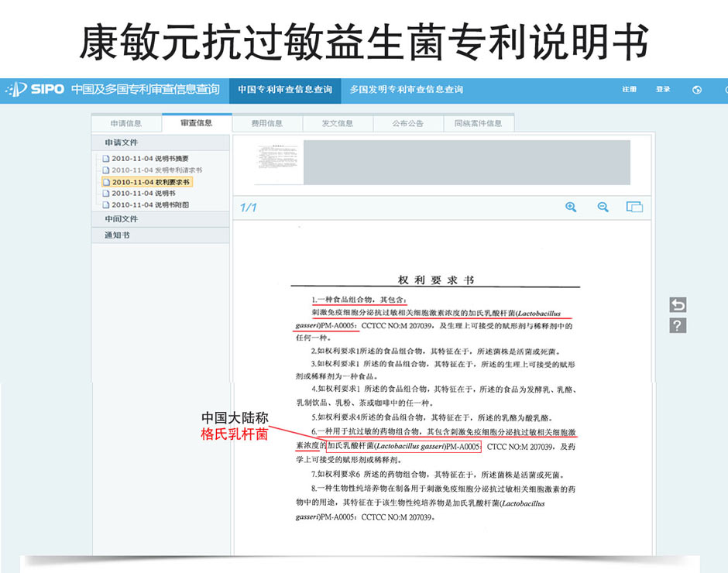Click the claim line starting with 1.一种食品组合物
This screenshot has height=573, width=728.
(359, 300)
